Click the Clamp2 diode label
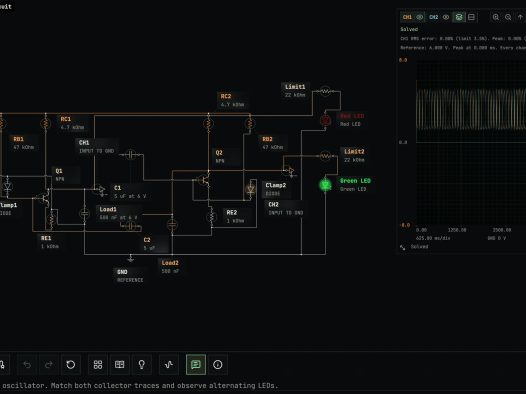 (276, 189)
